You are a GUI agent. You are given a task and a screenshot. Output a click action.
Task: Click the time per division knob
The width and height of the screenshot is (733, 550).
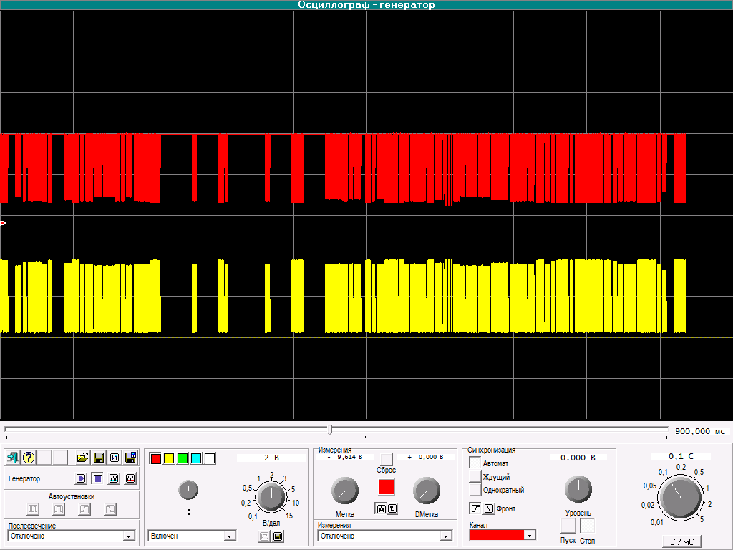coord(680,497)
